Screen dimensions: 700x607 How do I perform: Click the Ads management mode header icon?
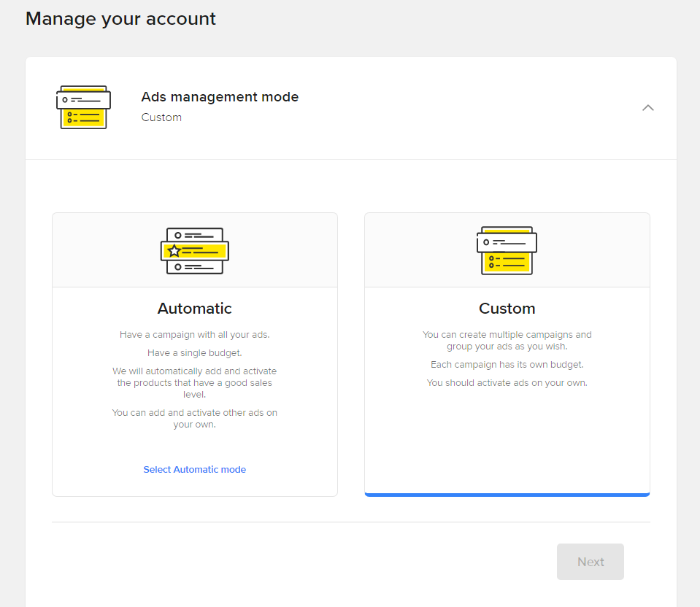pos(83,107)
